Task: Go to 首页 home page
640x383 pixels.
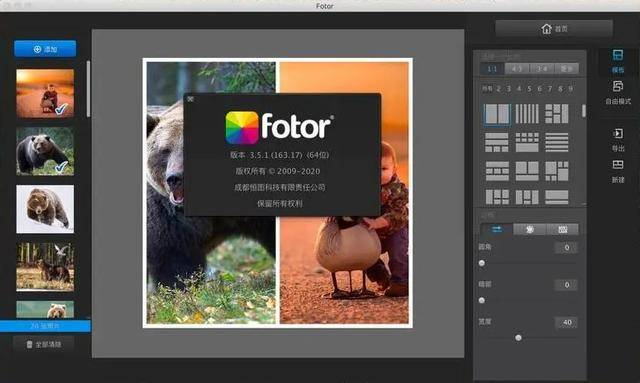Action: point(554,29)
